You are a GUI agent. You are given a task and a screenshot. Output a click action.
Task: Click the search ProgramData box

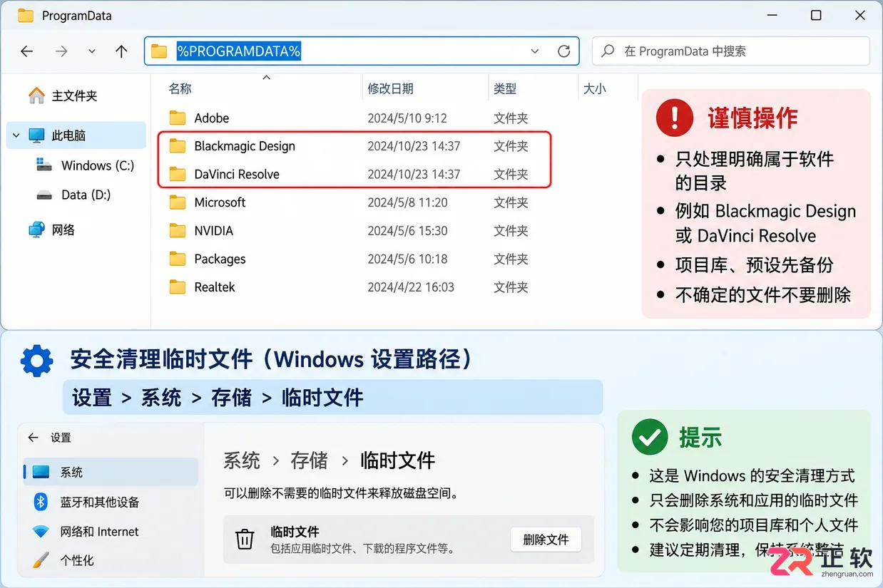click(731, 51)
